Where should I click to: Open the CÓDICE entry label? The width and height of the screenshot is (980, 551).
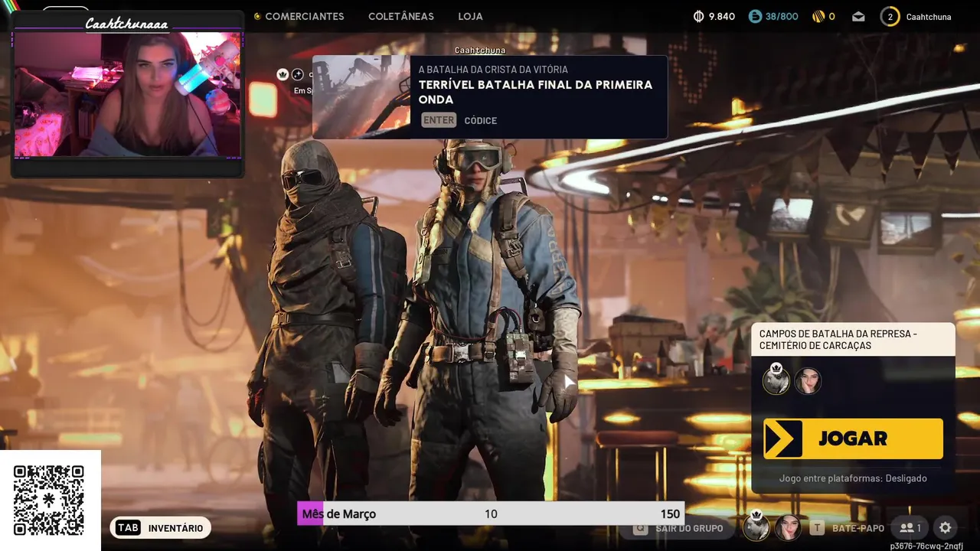click(x=481, y=120)
